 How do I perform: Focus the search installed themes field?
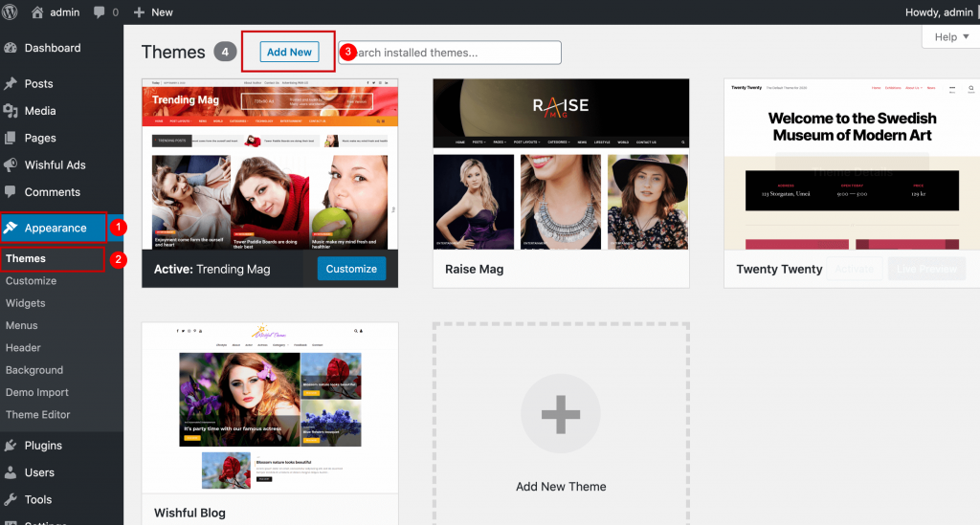450,53
